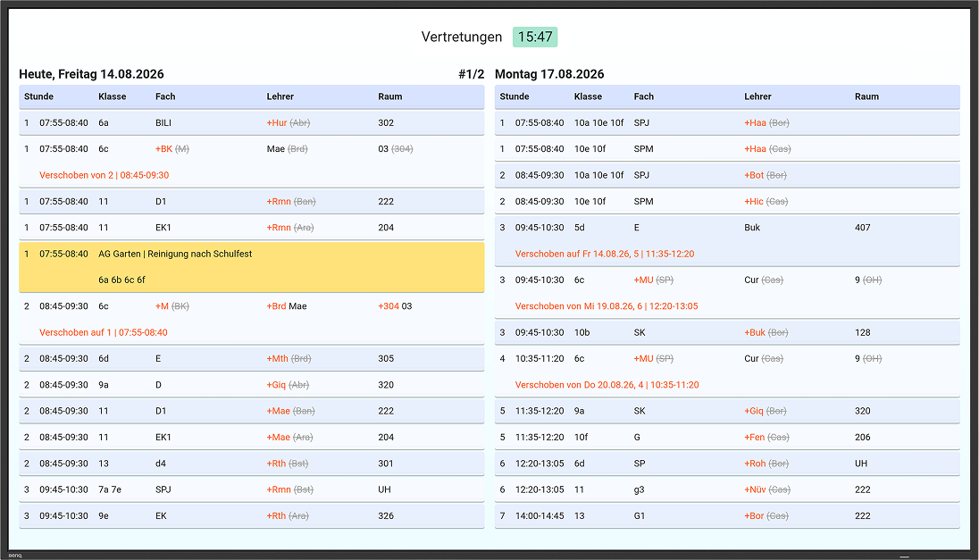Select the subject "+BK" in the first-period 6c row

point(163,149)
